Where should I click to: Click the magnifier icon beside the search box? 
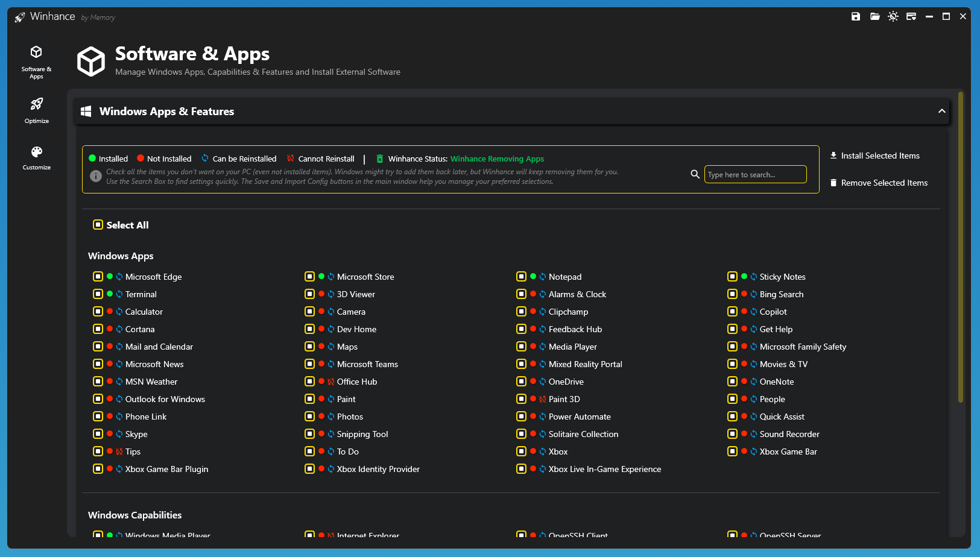695,174
